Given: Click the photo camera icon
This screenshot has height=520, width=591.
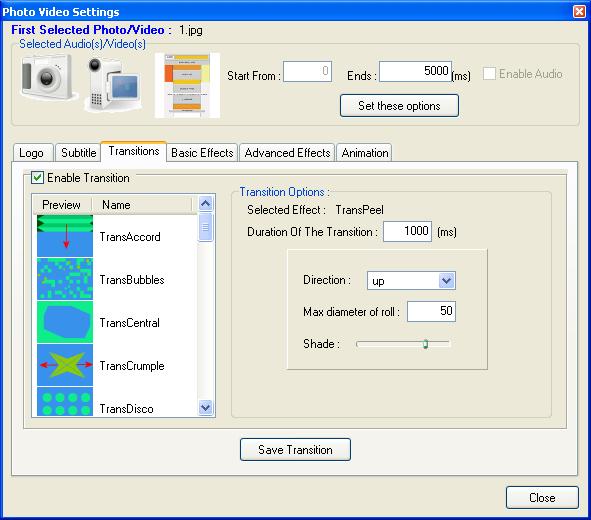Looking at the screenshot, I should point(47,77).
